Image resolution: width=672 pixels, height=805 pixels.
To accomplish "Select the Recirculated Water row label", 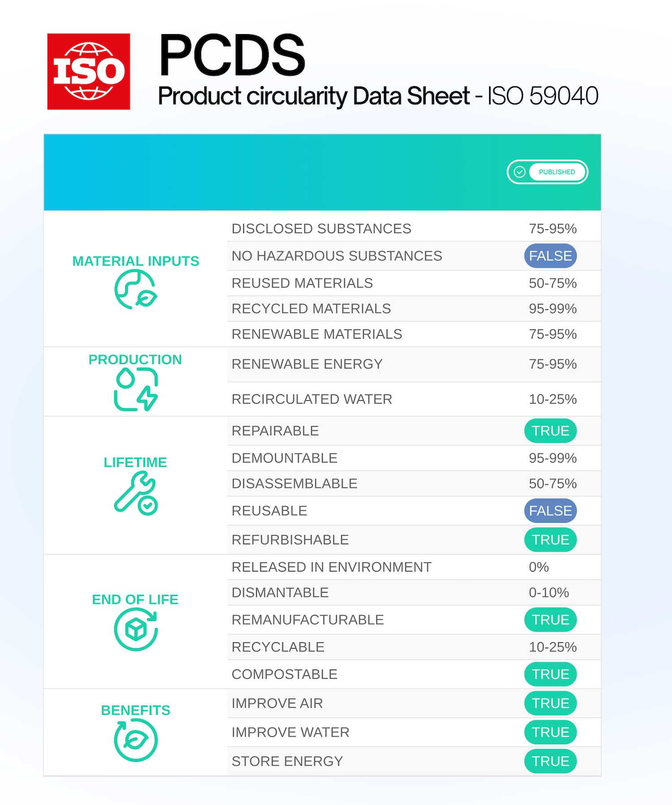I will [x=312, y=399].
